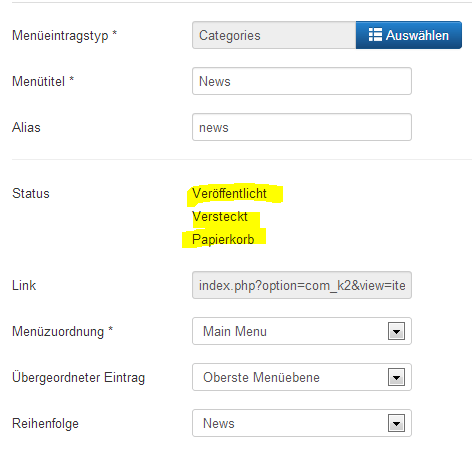472x452 pixels.
Task: Open the Reihenfolge dropdown showing News
Action: (x=302, y=423)
